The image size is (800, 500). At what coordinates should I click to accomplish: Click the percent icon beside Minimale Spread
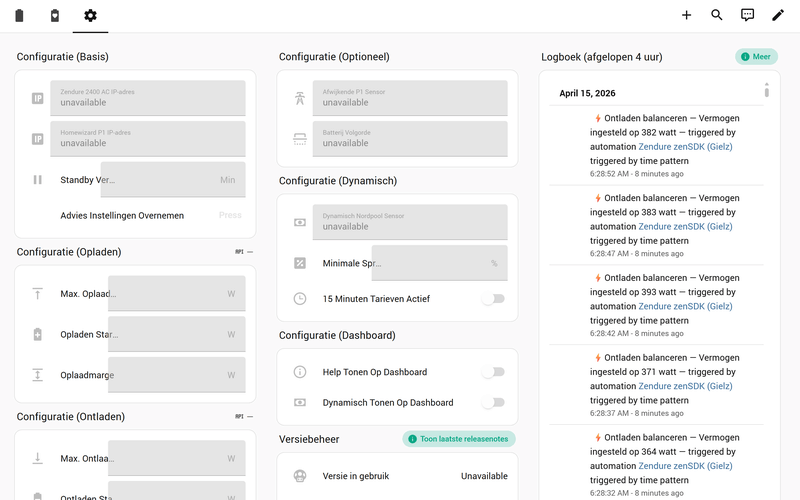299,263
